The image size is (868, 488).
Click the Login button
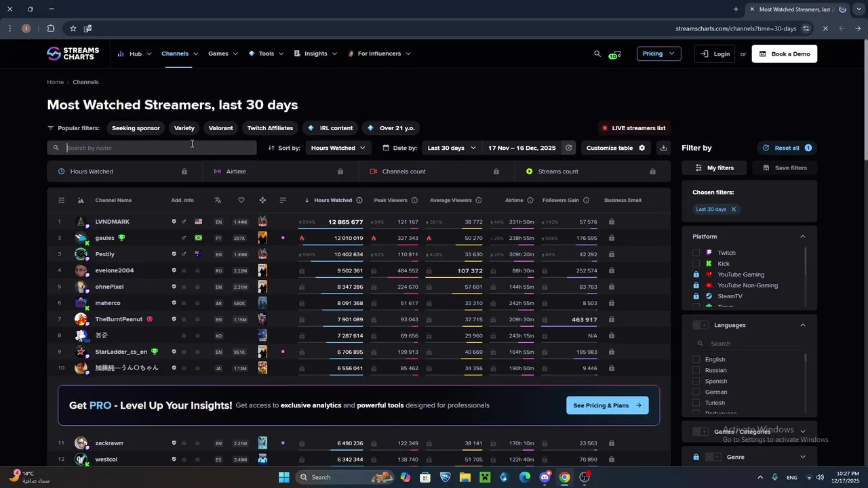[715, 54]
